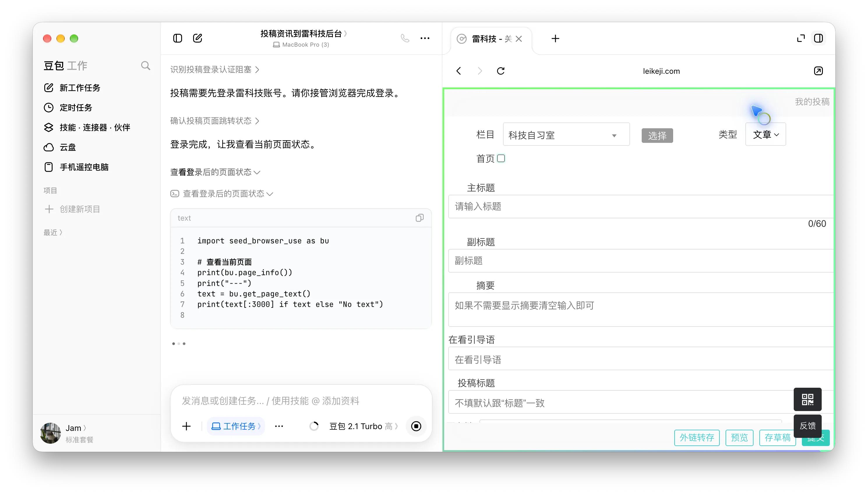Expand browser panel with the expand icon
Viewport: 868px width, 495px height.
point(801,38)
